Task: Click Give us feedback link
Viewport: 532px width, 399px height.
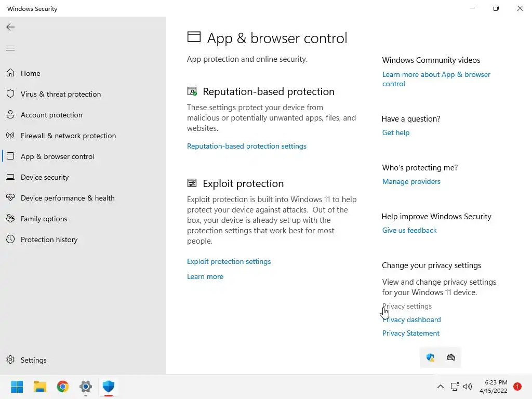Action: [409, 230]
